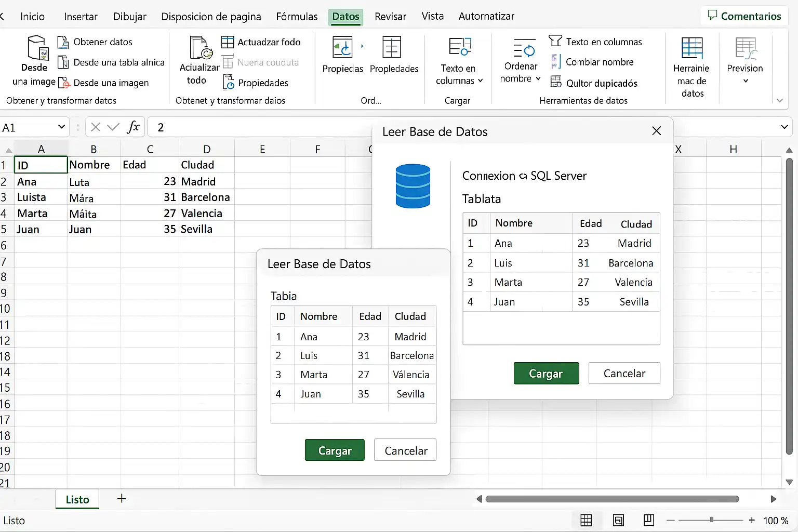Expand the Ordenar nombre dropdown
The height and width of the screenshot is (532, 798).
538,78
